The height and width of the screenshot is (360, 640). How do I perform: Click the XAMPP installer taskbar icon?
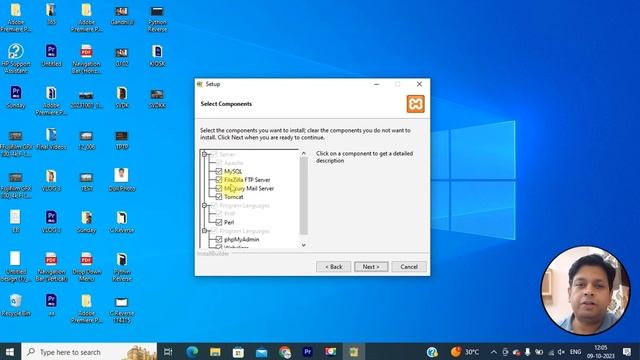(354, 351)
